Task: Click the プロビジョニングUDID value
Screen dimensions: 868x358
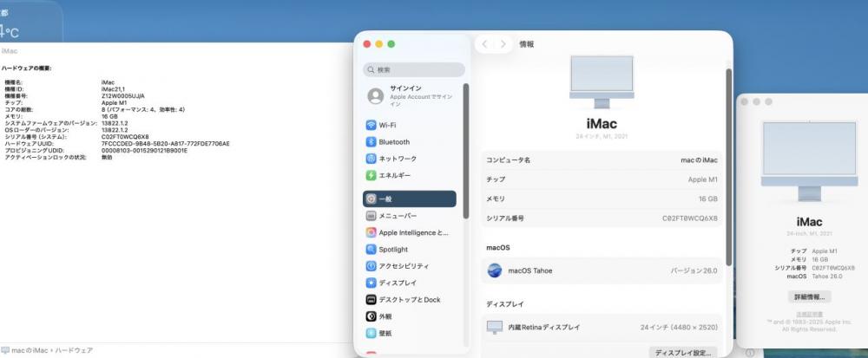Action: (x=144, y=150)
